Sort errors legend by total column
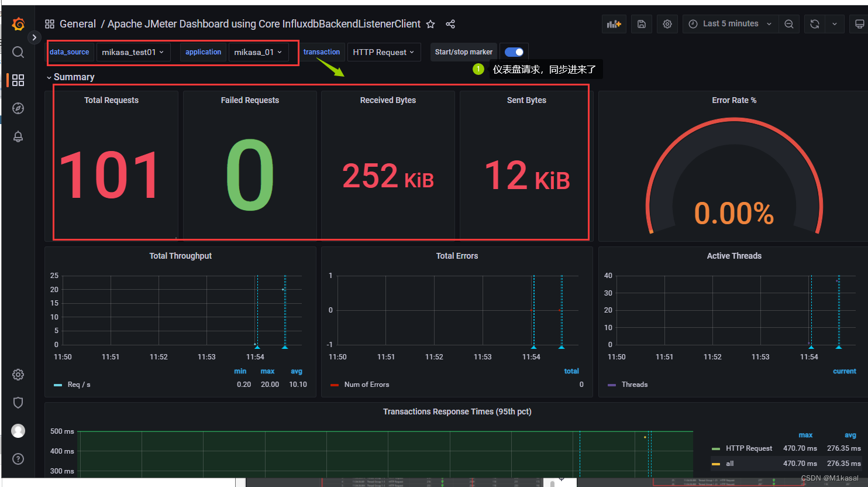 tap(571, 371)
